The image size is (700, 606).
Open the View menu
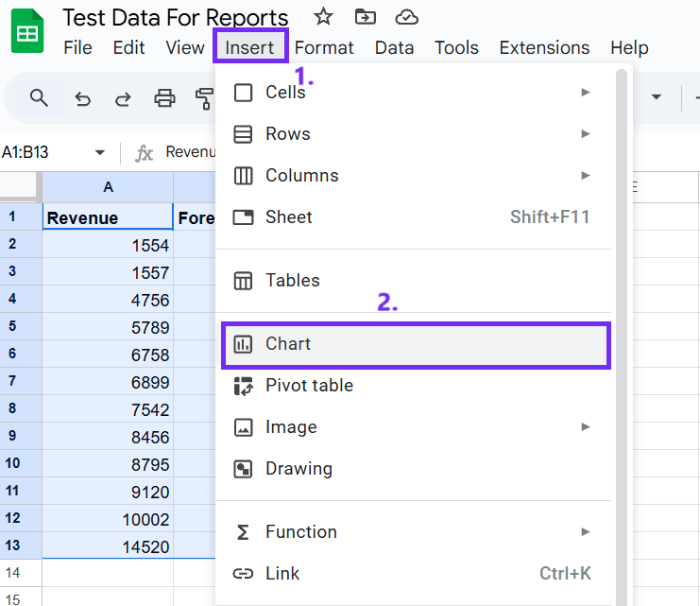point(185,47)
